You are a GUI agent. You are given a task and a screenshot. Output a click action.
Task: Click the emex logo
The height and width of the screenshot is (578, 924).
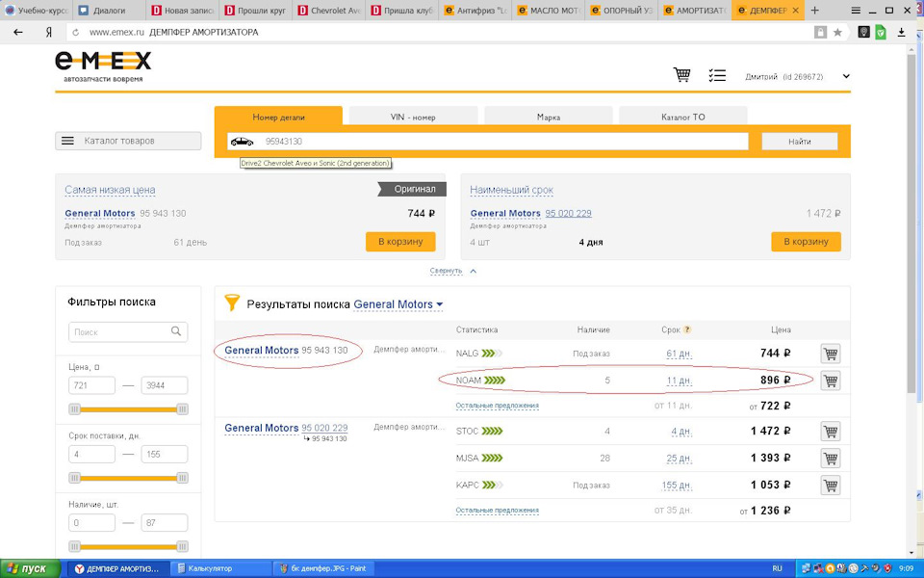point(103,66)
